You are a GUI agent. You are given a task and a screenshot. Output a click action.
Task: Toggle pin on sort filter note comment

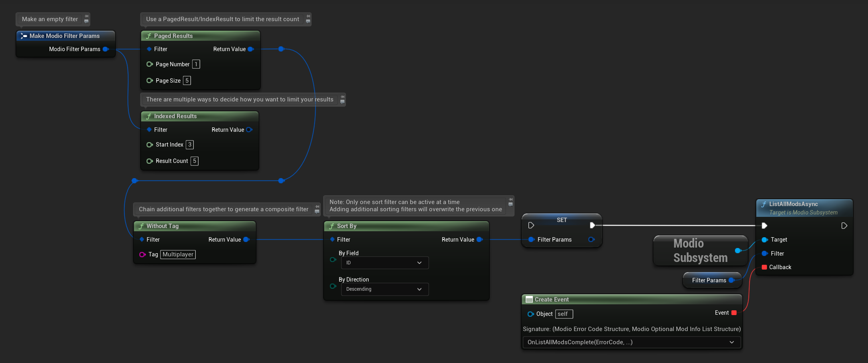pyautogui.click(x=510, y=199)
